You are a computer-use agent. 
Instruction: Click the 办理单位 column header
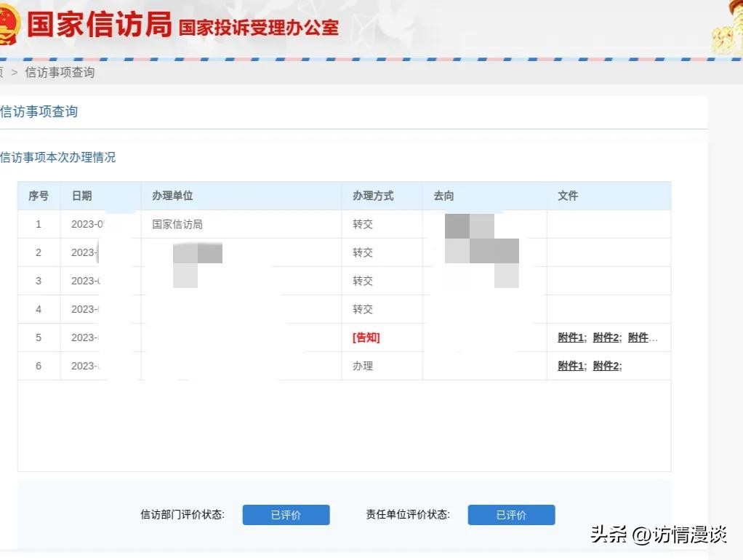pos(172,196)
